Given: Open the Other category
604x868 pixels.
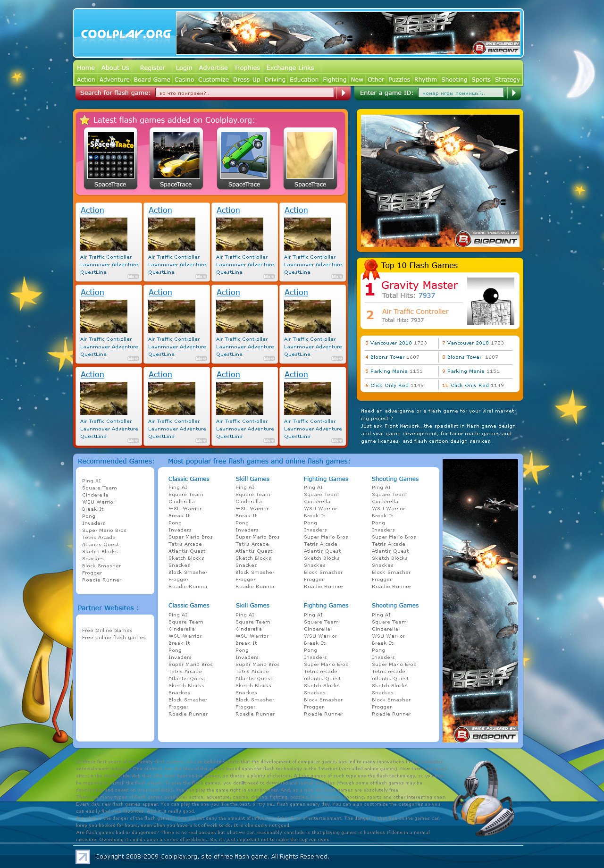Looking at the screenshot, I should (376, 80).
